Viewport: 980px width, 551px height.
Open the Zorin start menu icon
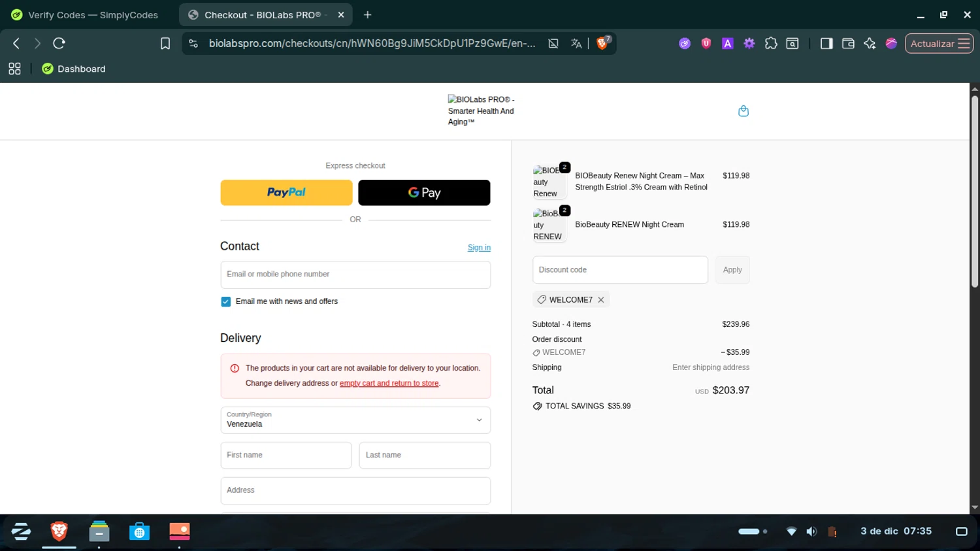21,531
